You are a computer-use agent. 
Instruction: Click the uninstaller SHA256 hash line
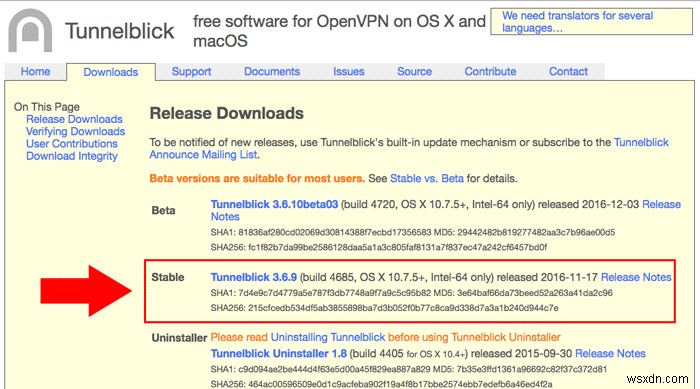(381, 384)
